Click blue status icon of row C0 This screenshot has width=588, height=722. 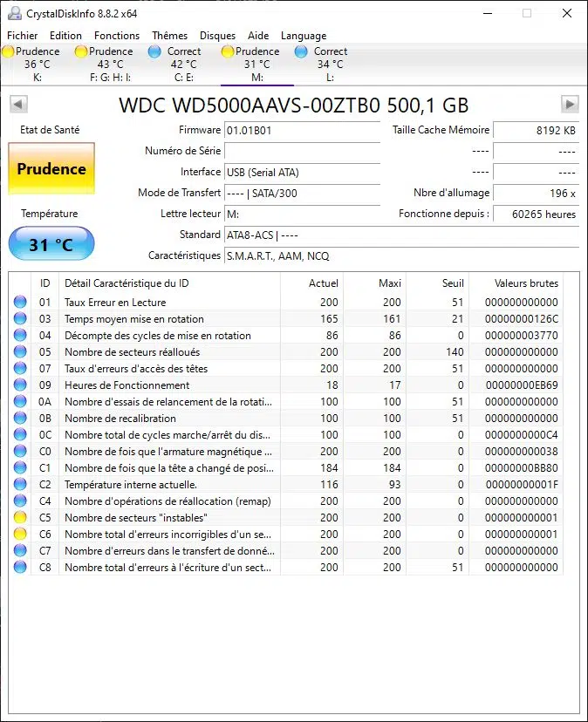[x=20, y=452]
